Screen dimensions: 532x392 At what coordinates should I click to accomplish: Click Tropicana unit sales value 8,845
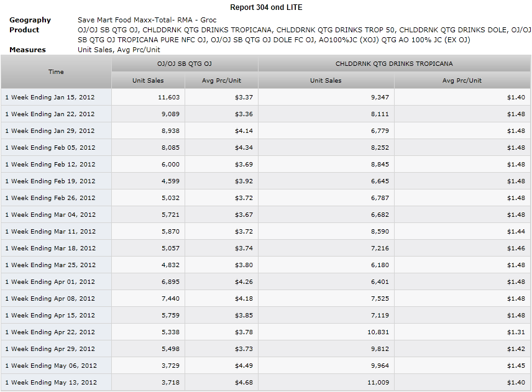(x=380, y=165)
